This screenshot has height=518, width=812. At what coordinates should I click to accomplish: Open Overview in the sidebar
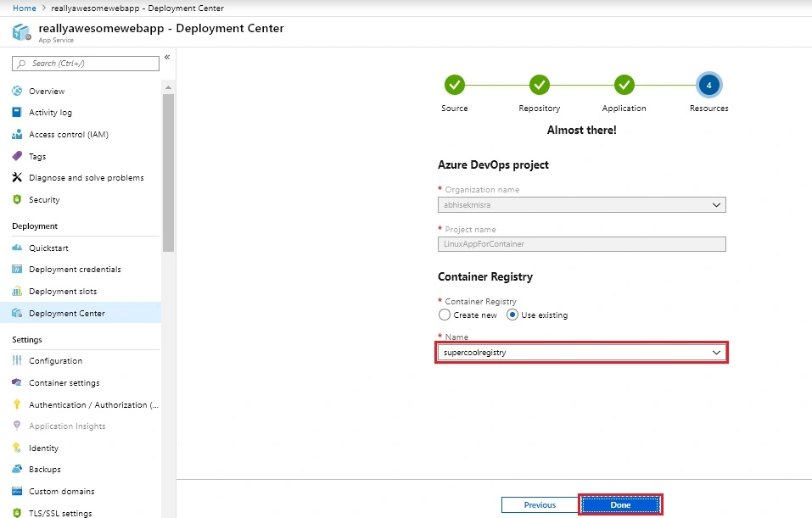coord(47,91)
